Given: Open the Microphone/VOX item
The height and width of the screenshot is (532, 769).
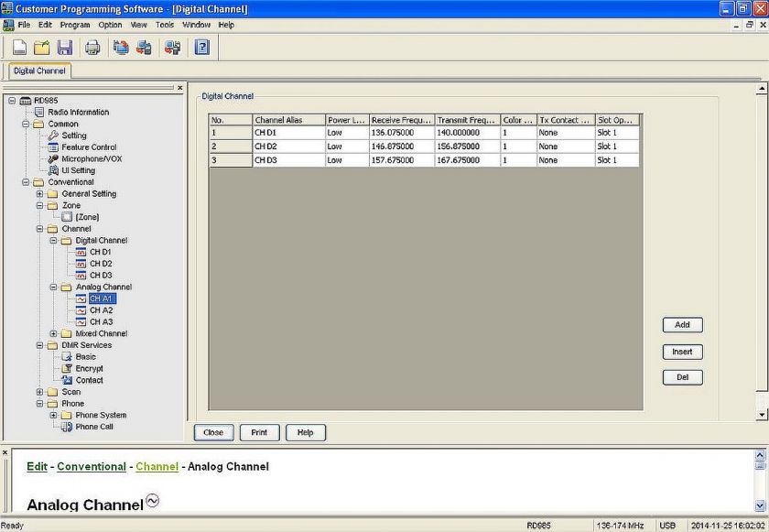Looking at the screenshot, I should pos(92,158).
